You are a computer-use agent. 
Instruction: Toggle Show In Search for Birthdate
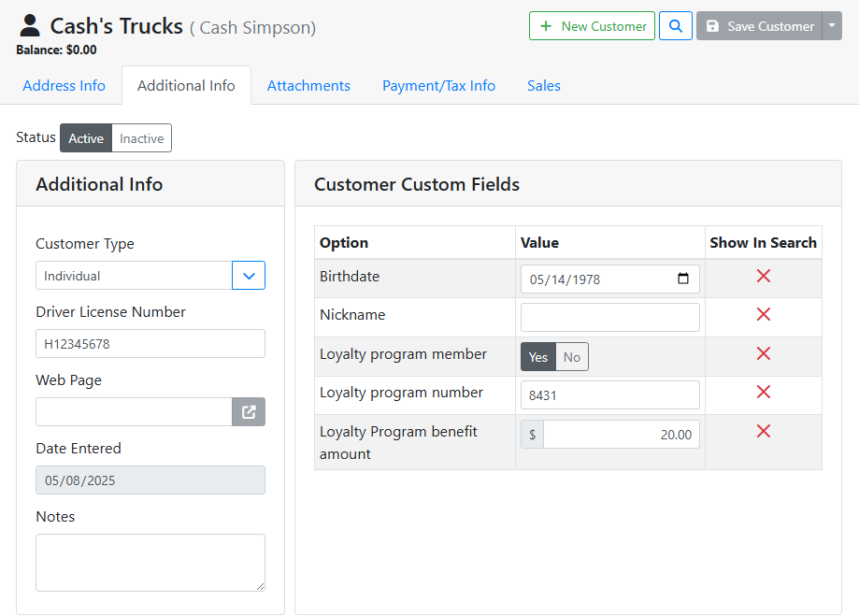[x=763, y=276]
